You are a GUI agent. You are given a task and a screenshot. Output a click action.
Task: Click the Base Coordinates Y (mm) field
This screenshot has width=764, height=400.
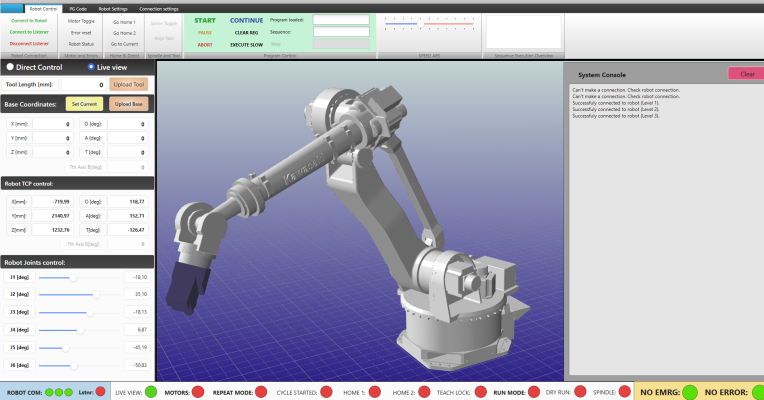point(53,138)
